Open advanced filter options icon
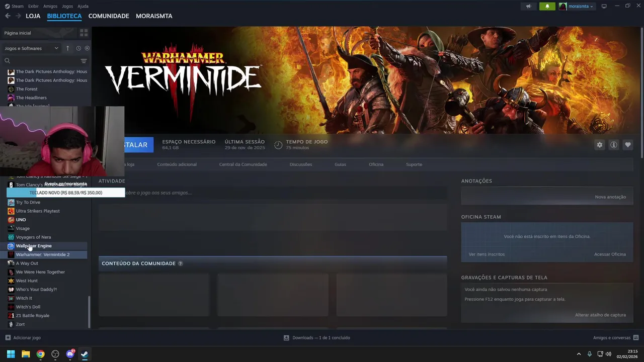This screenshot has height=362, width=644. pos(84,61)
